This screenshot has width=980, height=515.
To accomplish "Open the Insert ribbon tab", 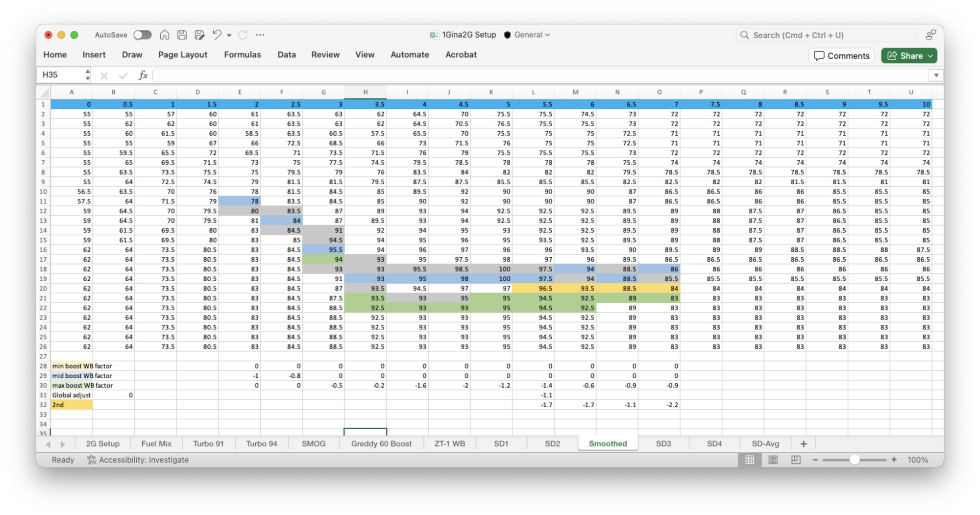I will 94,55.
